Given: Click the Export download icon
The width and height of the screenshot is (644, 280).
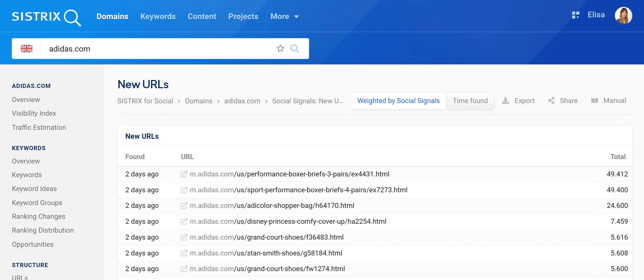Looking at the screenshot, I should [505, 101].
